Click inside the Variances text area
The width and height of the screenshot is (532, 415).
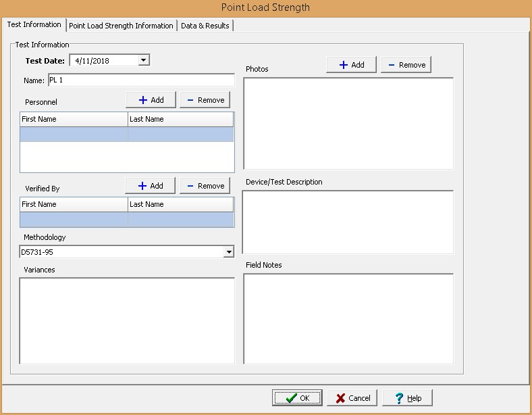pos(127,320)
